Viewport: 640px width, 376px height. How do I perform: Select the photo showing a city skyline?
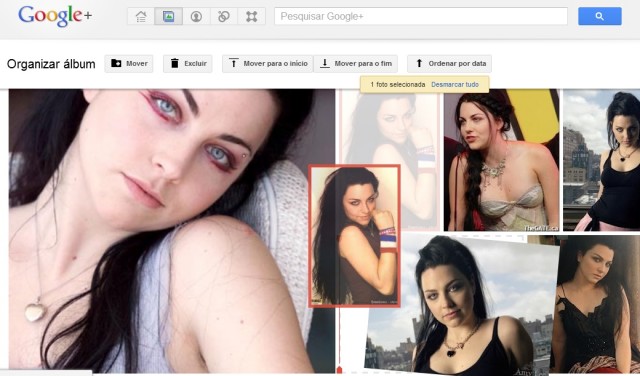pos(601,160)
